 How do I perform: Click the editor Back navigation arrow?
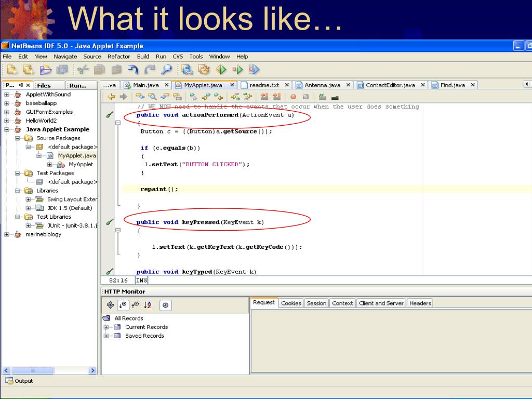[111, 97]
